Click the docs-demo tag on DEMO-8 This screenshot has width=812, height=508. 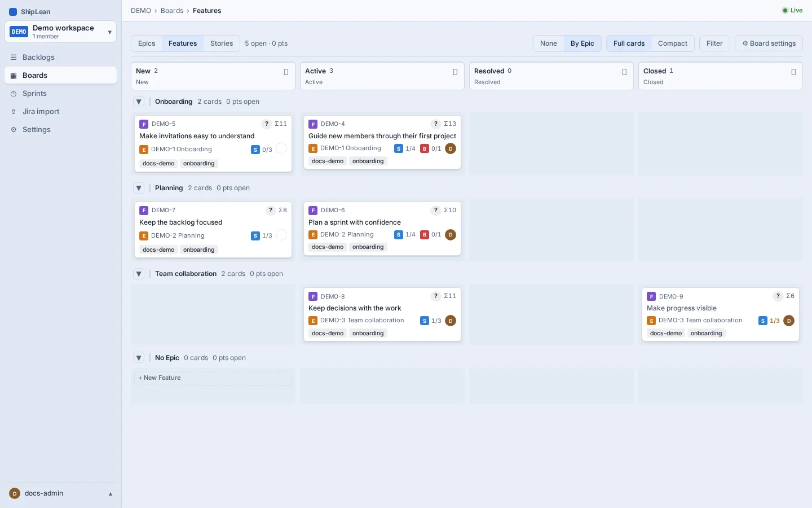tap(328, 333)
